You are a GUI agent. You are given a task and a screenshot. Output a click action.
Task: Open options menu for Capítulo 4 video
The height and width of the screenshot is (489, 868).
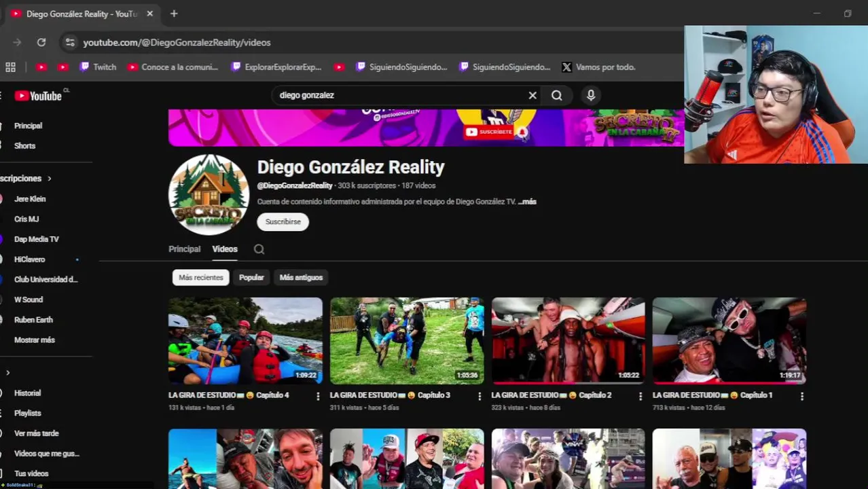pyautogui.click(x=318, y=396)
